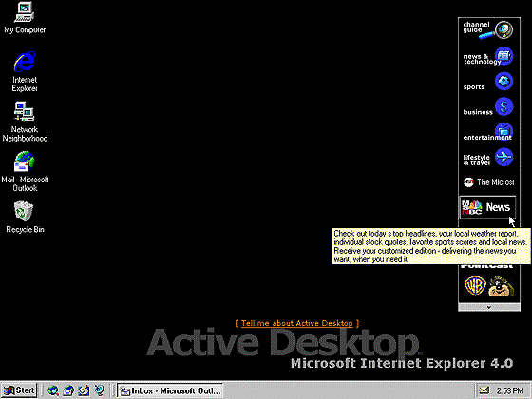This screenshot has width=532, height=399.
Task: Open The Microsoft Network channel
Action: pyautogui.click(x=488, y=182)
